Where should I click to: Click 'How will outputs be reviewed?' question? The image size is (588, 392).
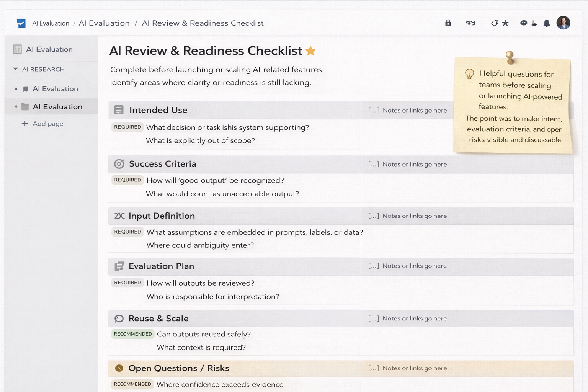[200, 283]
